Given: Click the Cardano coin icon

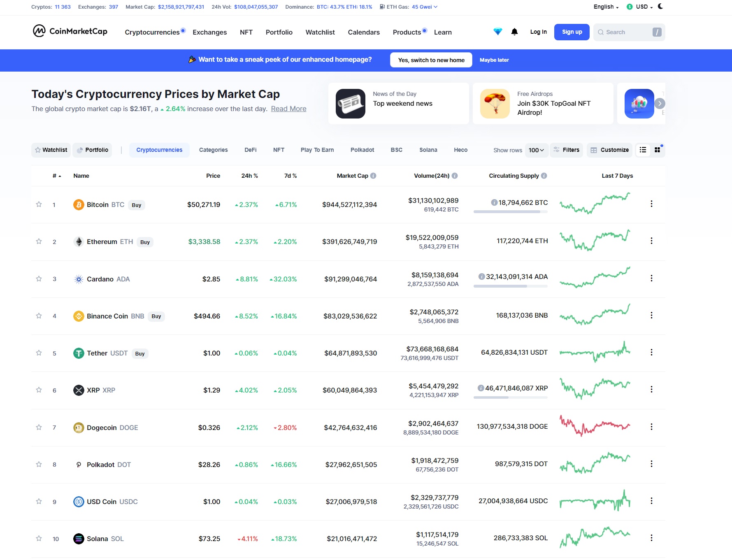Looking at the screenshot, I should coord(79,279).
